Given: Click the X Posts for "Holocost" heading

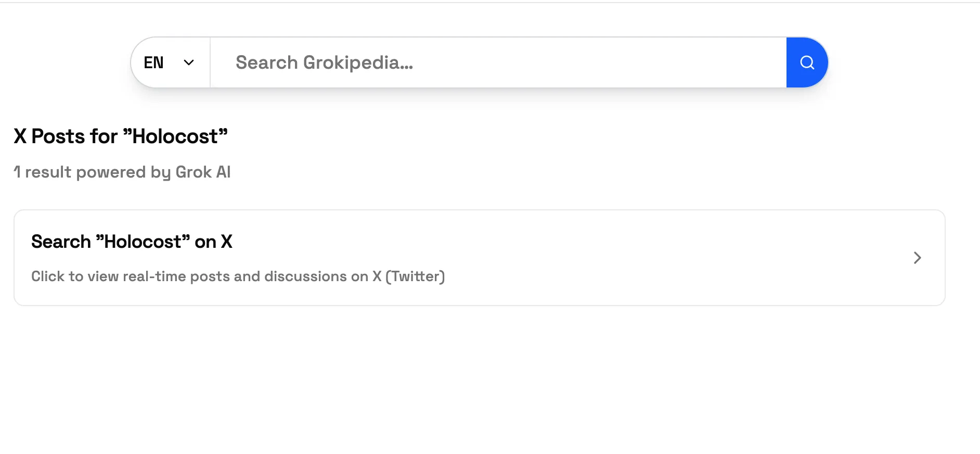Looking at the screenshot, I should pos(121,136).
